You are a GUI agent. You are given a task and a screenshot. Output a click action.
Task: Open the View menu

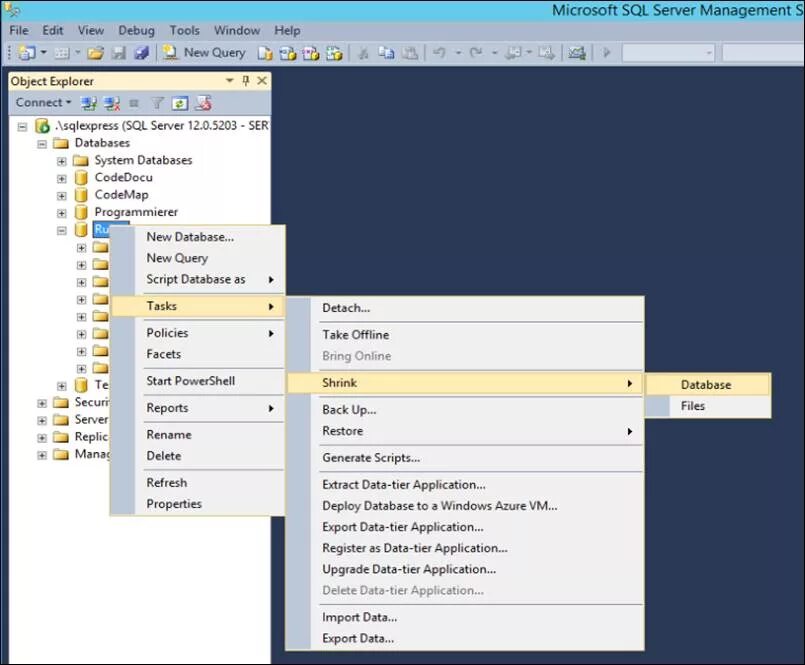click(x=91, y=31)
